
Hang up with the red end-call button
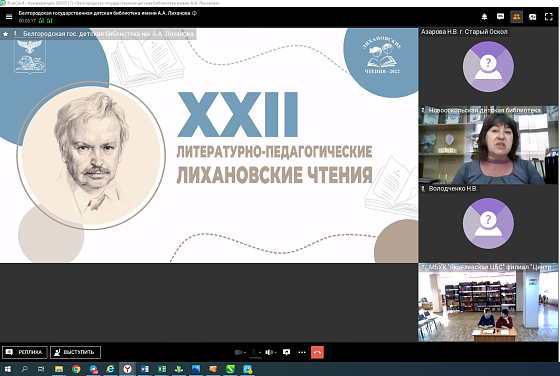point(317,352)
